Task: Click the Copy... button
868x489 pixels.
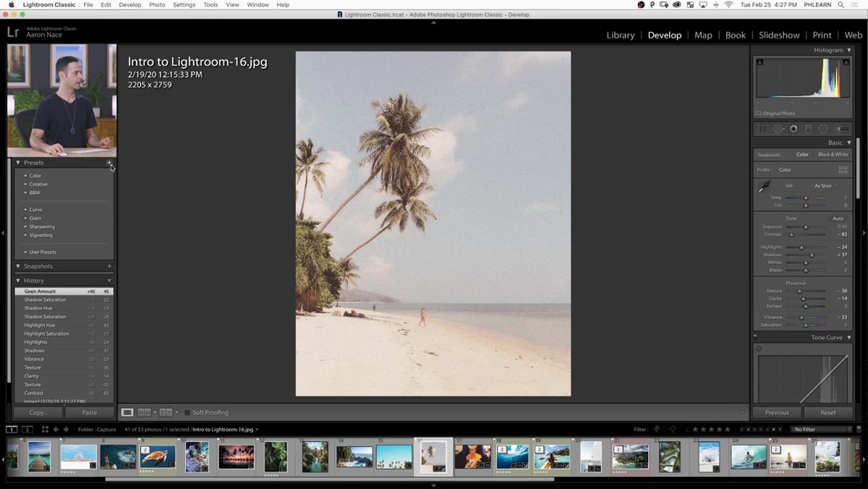Action: click(38, 412)
